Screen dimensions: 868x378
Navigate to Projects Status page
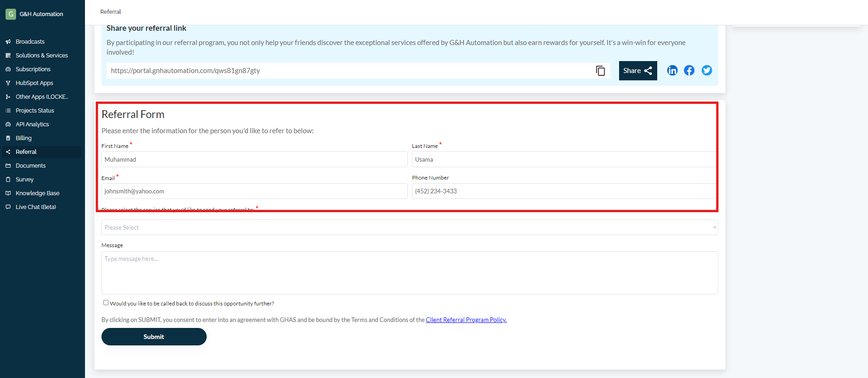coord(34,111)
